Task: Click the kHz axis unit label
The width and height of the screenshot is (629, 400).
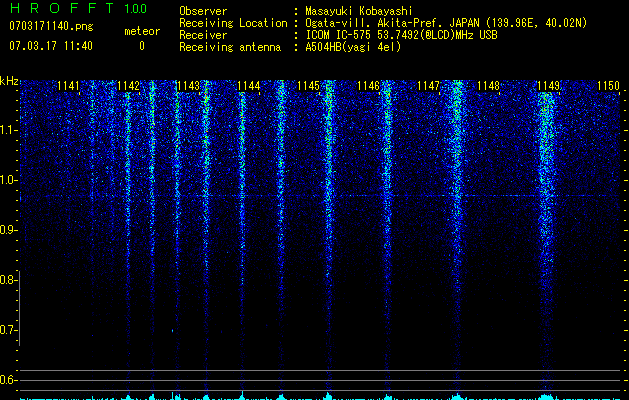Action: (9, 81)
